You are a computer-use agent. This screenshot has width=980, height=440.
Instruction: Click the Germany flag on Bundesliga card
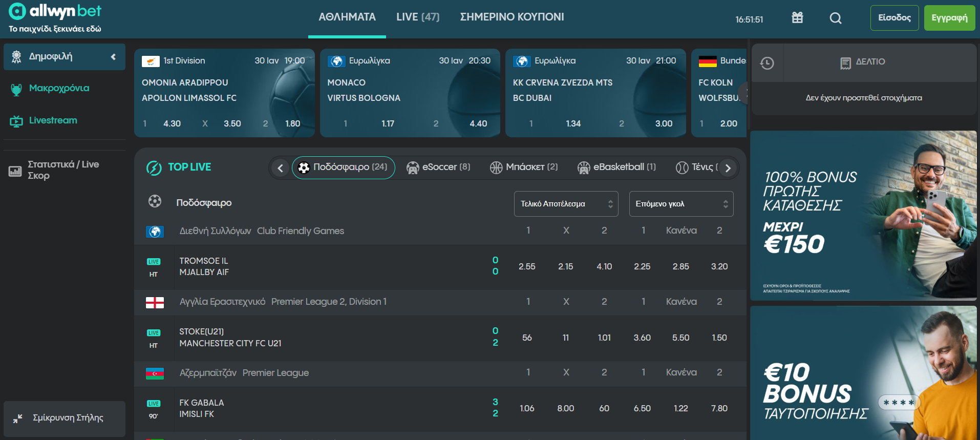708,61
